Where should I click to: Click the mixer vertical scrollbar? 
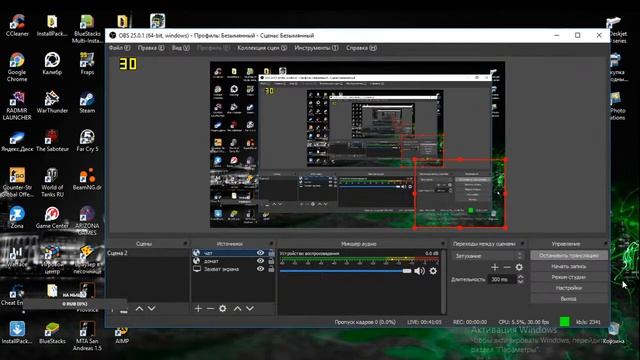point(443,282)
